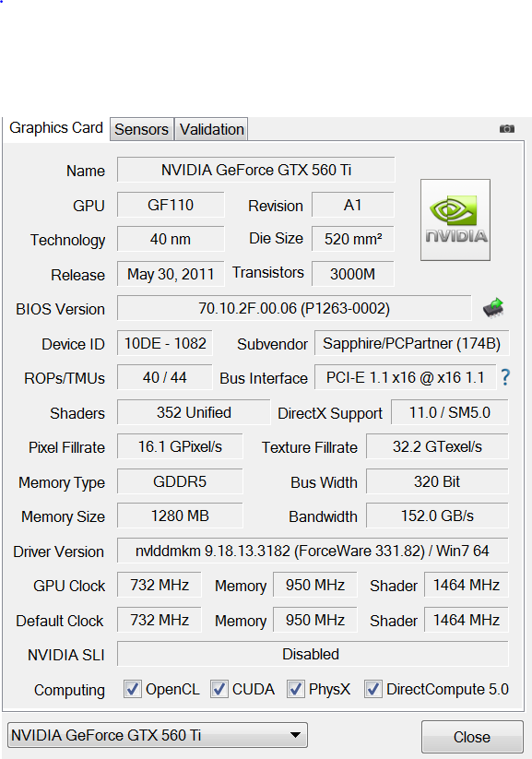Screen dimensions: 532x759
Task: Click the GPU Clock field 732 MHz
Action: pos(160,585)
